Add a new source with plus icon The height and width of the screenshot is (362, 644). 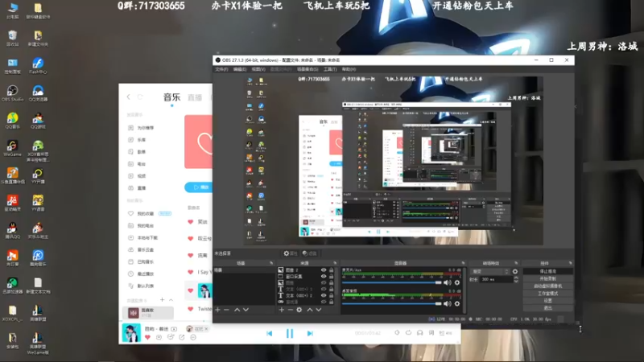pyautogui.click(x=281, y=310)
